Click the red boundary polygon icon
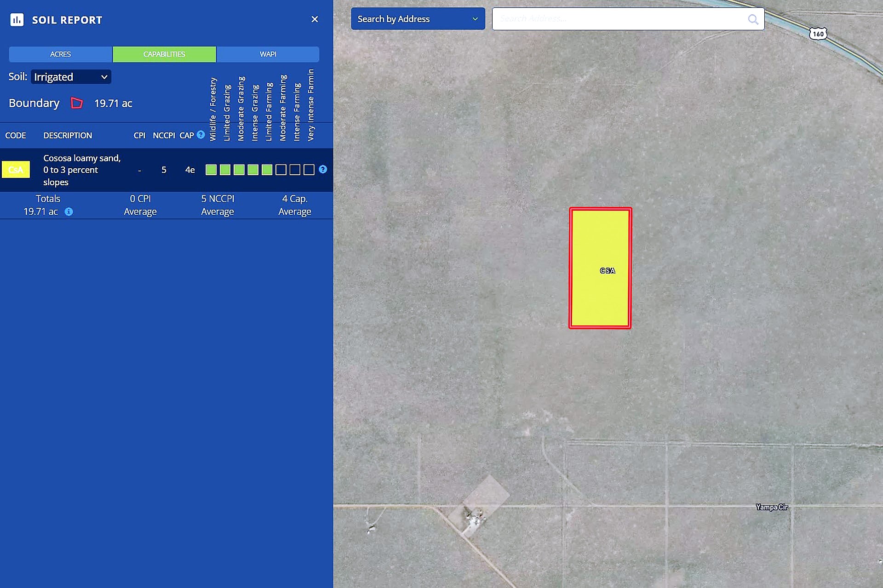 coord(77,103)
